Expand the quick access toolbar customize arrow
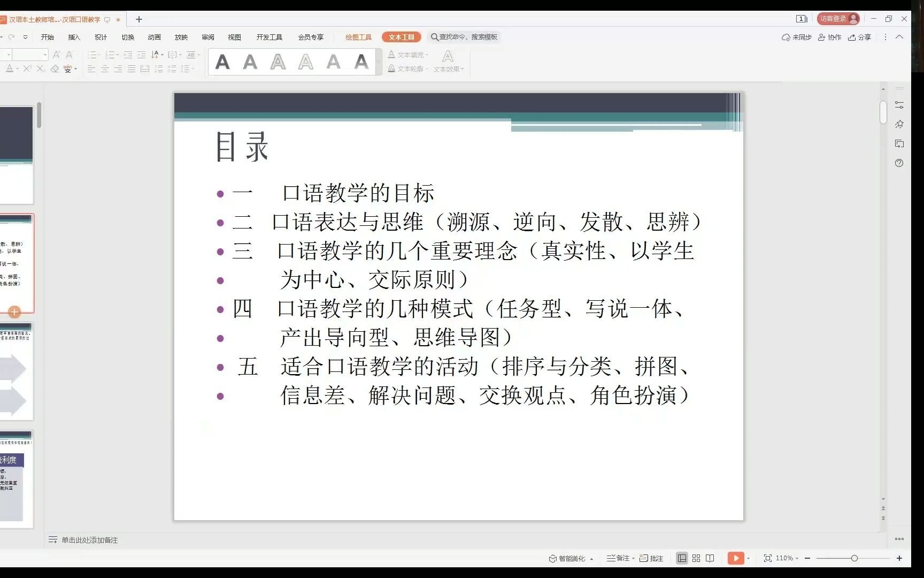Viewport: 924px width, 578px height. [25, 37]
